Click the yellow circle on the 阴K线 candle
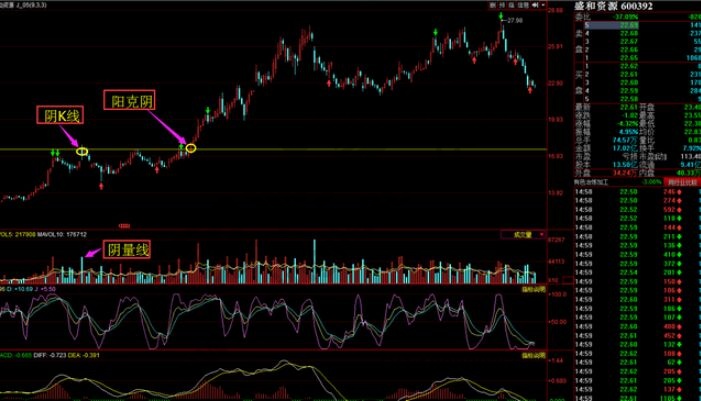The image size is (701, 401). click(82, 151)
